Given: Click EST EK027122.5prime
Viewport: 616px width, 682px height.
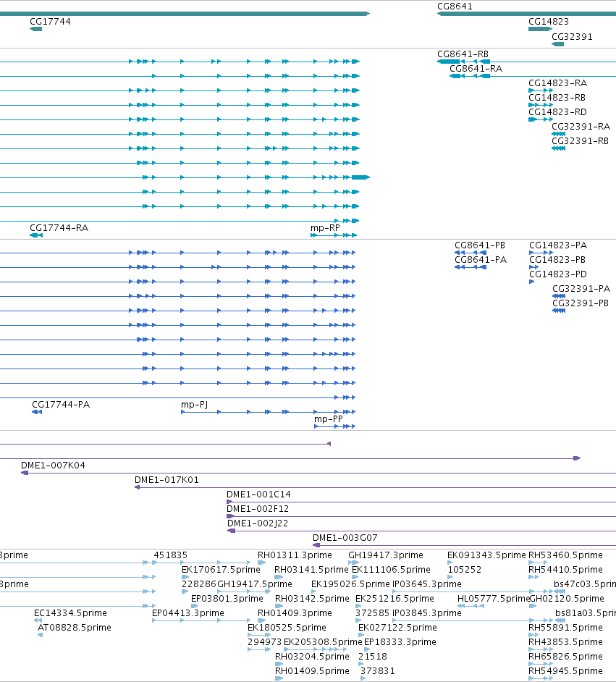Looking at the screenshot, I should (x=397, y=627).
